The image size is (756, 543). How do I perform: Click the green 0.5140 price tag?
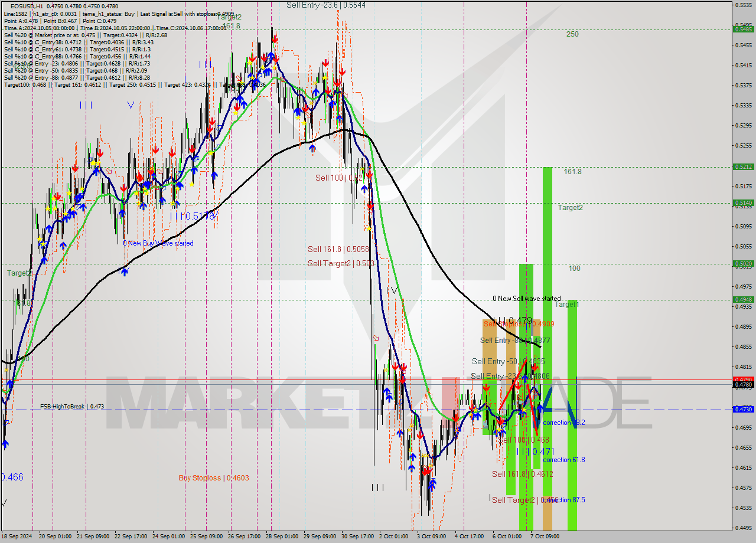coord(743,203)
